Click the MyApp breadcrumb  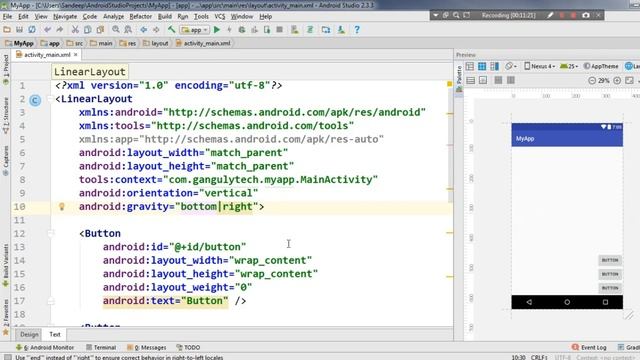click(19, 43)
